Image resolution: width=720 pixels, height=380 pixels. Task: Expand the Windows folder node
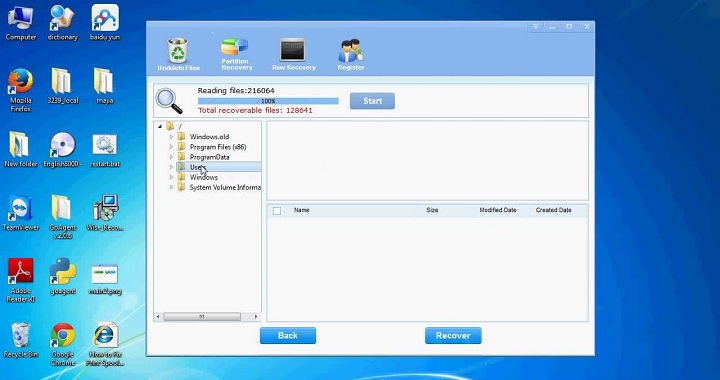[x=171, y=177]
